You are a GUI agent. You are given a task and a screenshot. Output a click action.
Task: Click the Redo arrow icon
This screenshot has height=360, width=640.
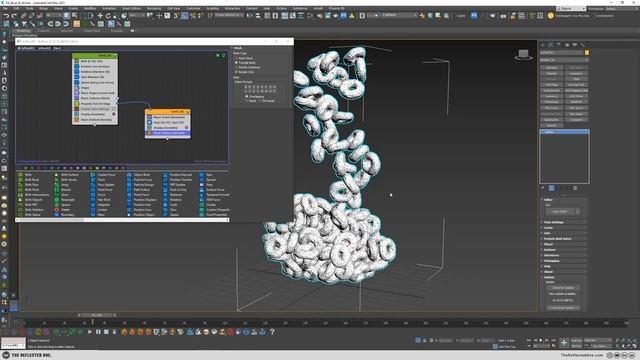[14, 16]
